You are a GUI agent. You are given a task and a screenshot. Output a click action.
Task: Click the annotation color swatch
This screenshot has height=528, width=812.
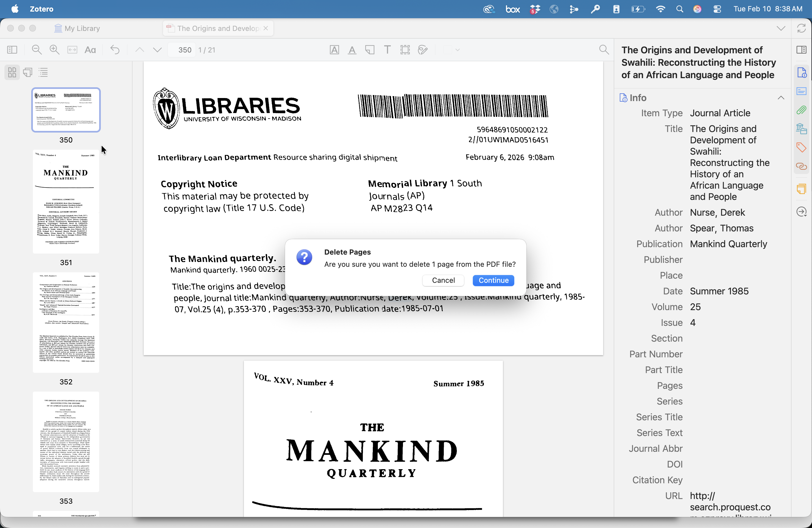(448, 50)
